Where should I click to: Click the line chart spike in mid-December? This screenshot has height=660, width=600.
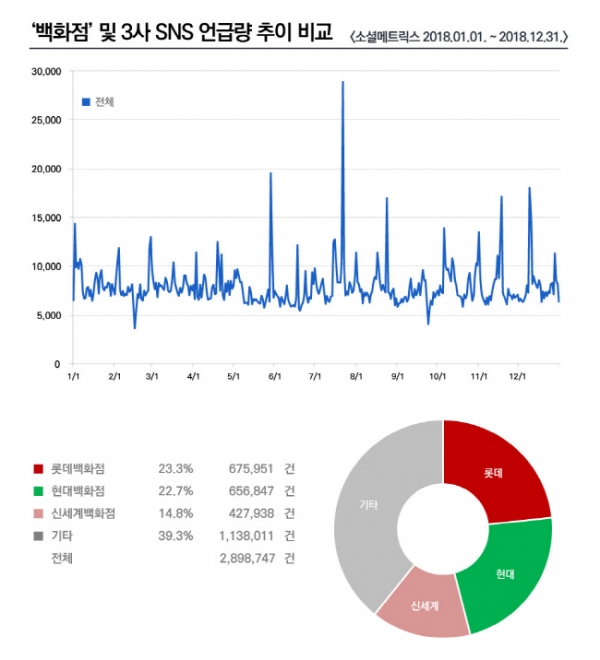530,189
